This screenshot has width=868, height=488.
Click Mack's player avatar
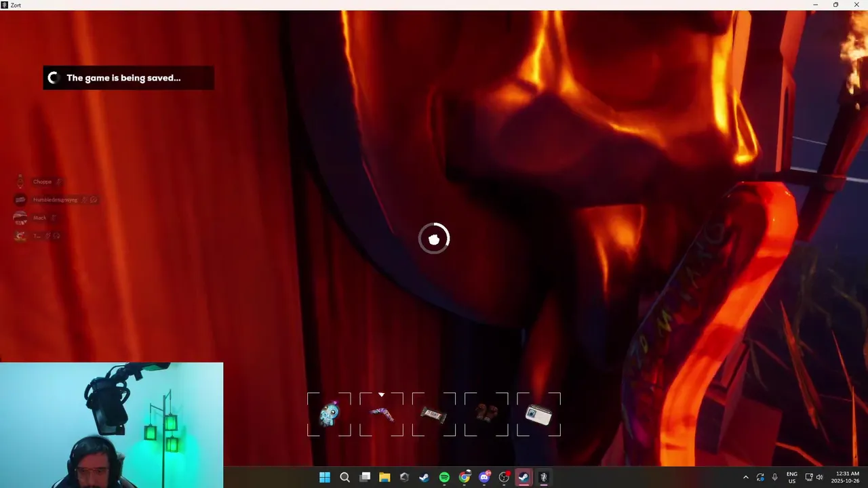tap(20, 218)
